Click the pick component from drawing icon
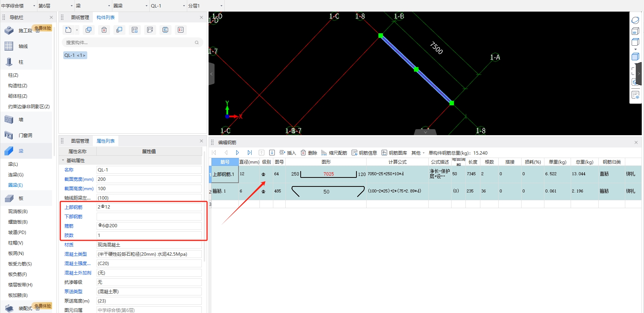The image size is (644, 313). tap(150, 30)
